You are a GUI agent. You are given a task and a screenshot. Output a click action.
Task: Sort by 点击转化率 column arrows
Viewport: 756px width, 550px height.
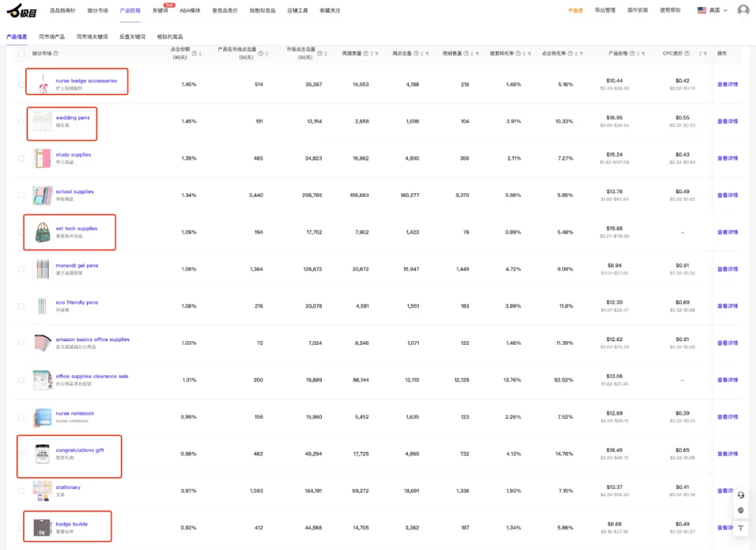point(576,53)
